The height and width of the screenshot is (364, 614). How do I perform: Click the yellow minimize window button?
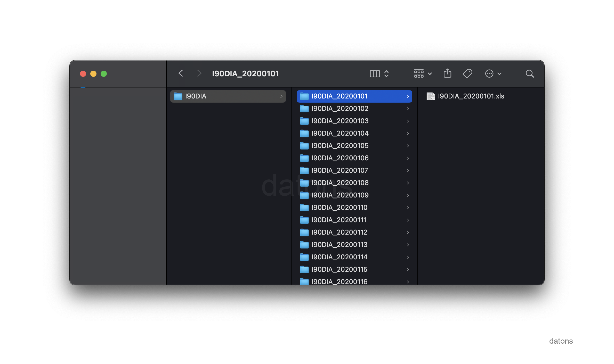click(93, 74)
